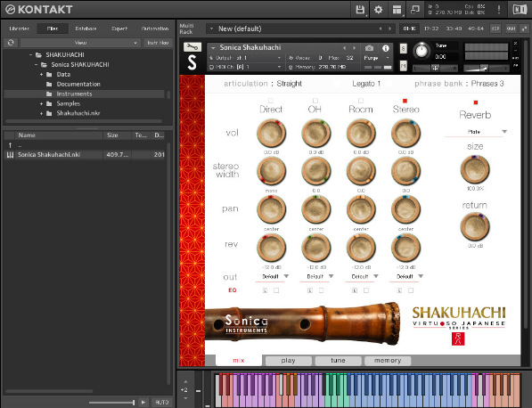Switch to the Automation tab
The image size is (532, 408).
click(155, 29)
